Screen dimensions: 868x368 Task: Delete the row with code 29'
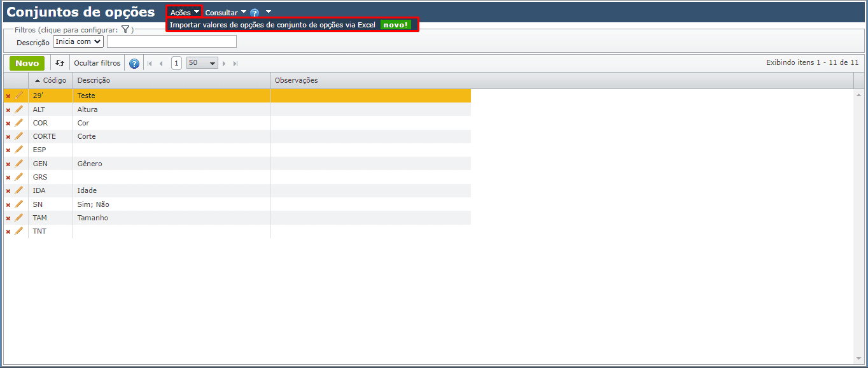click(x=8, y=96)
